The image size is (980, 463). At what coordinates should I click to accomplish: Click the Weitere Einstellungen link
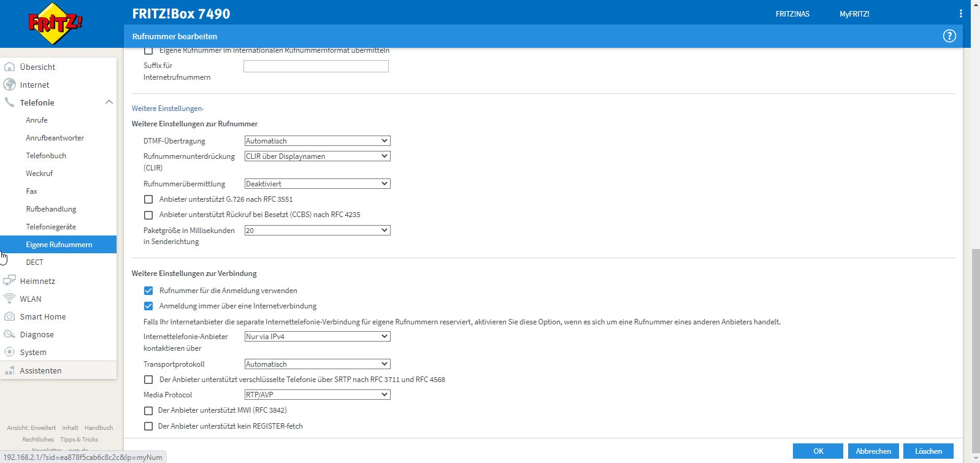point(167,109)
